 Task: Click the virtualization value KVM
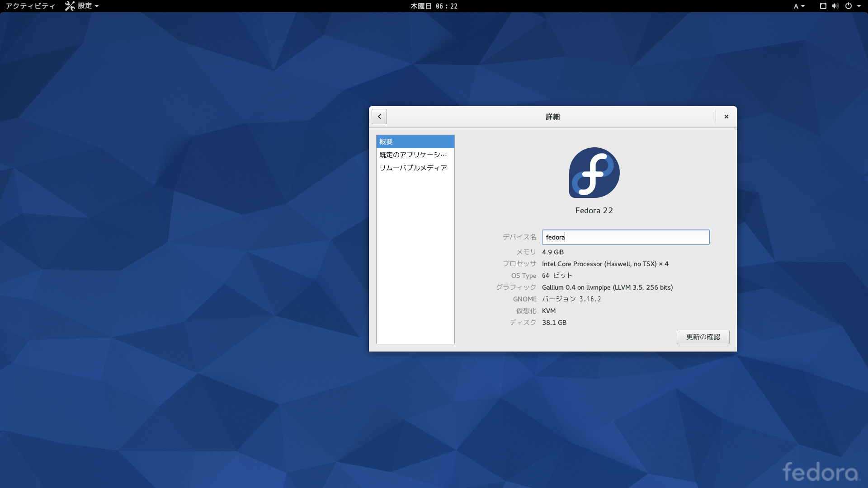coord(549,311)
